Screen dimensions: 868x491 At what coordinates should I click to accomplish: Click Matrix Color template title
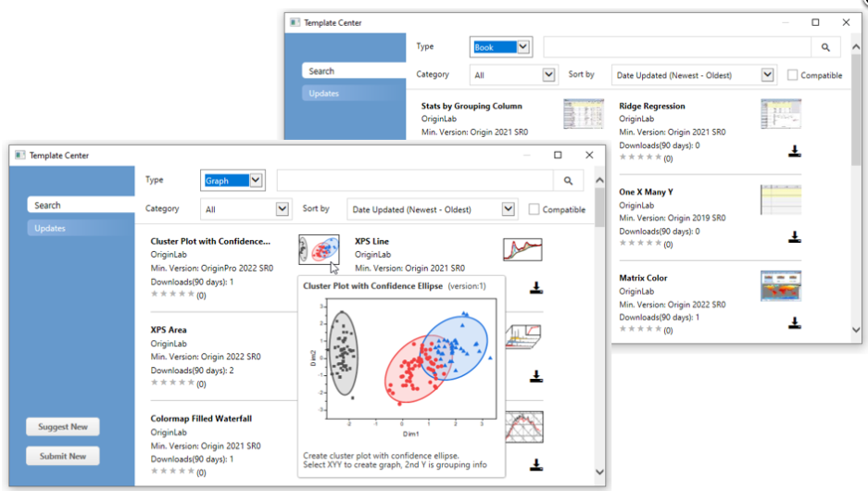(643, 278)
